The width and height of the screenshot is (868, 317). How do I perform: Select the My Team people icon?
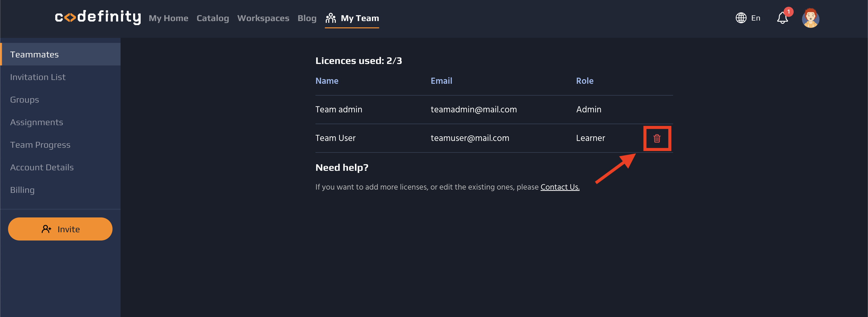[331, 18]
